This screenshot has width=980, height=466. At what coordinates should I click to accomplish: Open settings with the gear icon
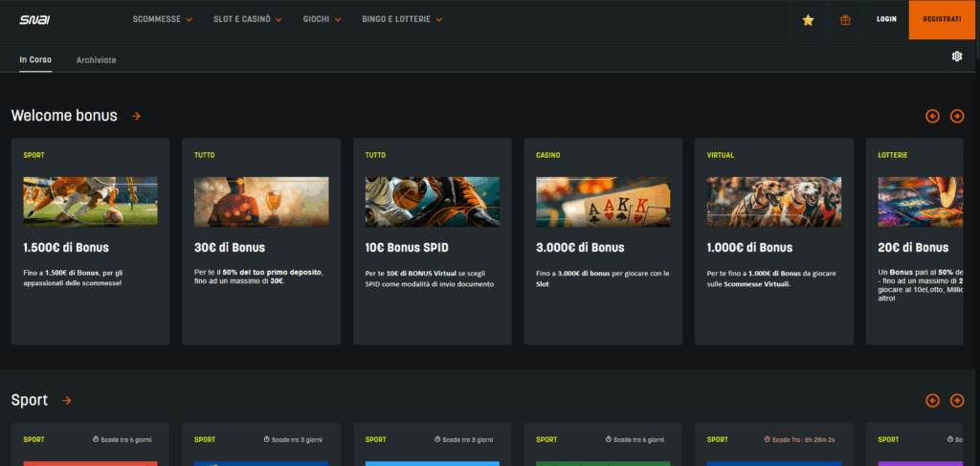[956, 56]
